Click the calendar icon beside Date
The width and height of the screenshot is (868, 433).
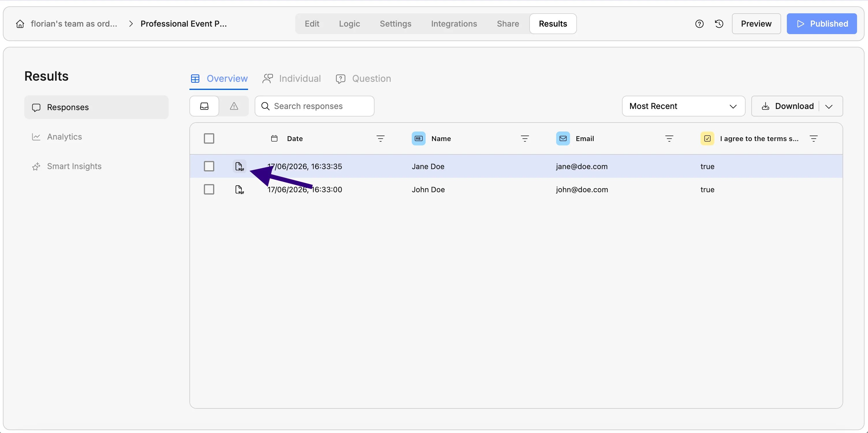pos(274,139)
